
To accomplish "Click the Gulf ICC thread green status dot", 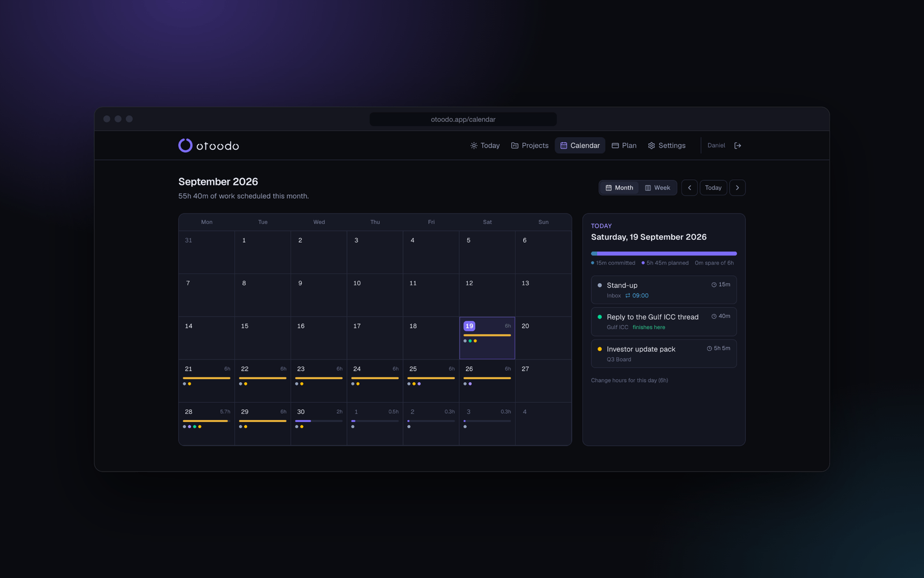I will pyautogui.click(x=599, y=317).
